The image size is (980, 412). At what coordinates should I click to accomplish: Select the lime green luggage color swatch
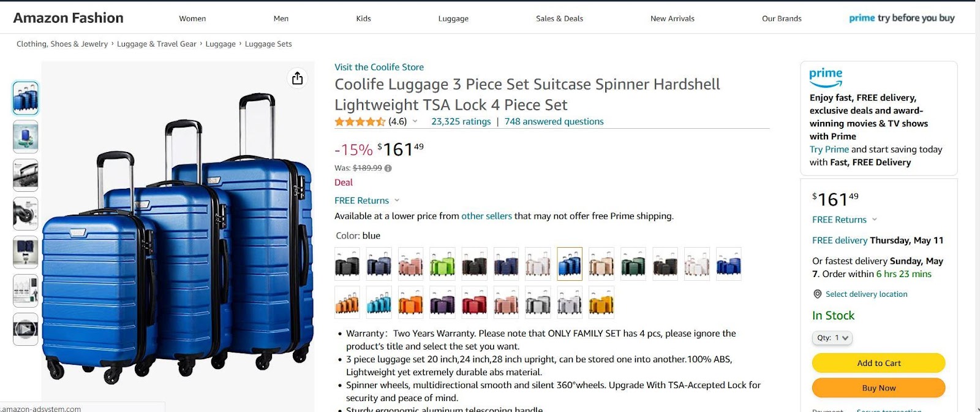click(x=442, y=264)
